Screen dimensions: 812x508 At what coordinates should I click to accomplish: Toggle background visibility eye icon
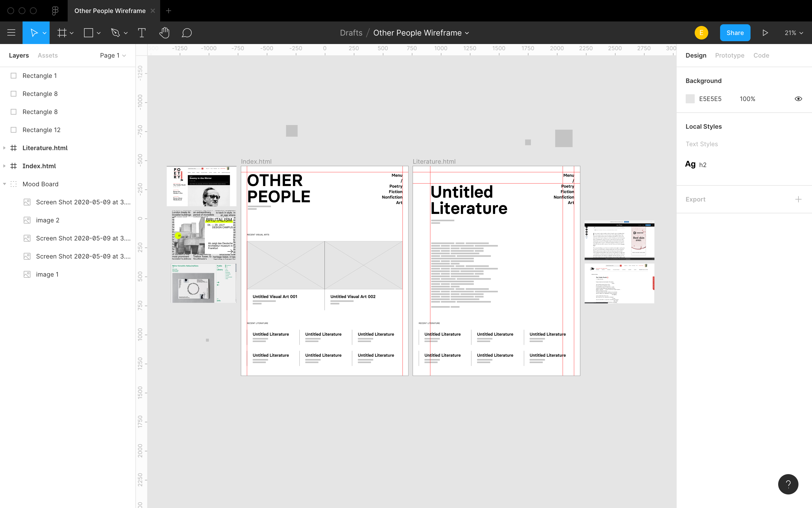click(x=798, y=99)
